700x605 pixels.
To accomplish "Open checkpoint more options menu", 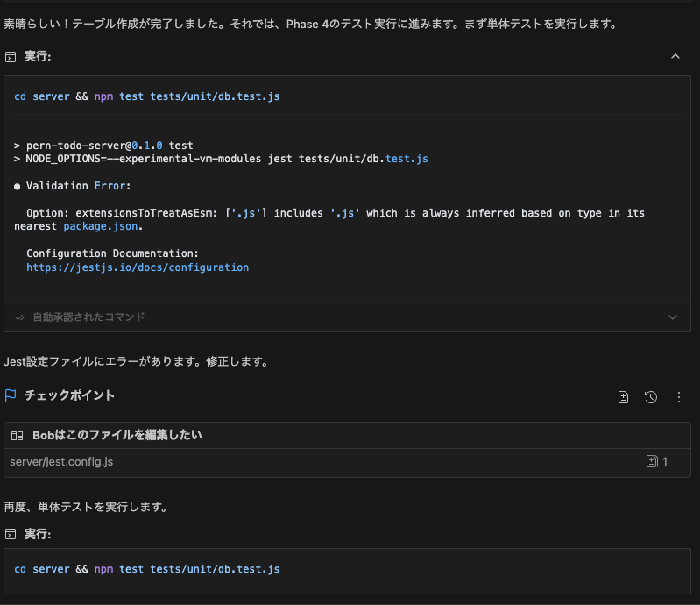I will [x=679, y=397].
